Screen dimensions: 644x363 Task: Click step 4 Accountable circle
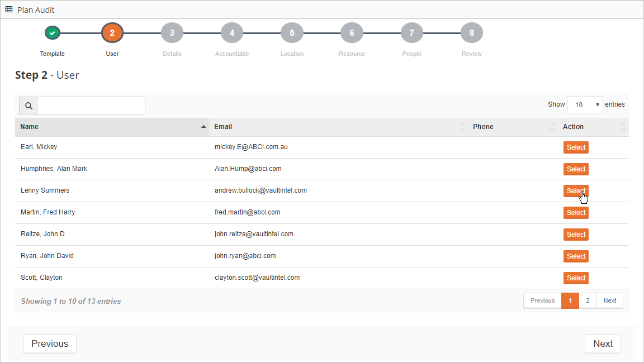[x=232, y=33]
